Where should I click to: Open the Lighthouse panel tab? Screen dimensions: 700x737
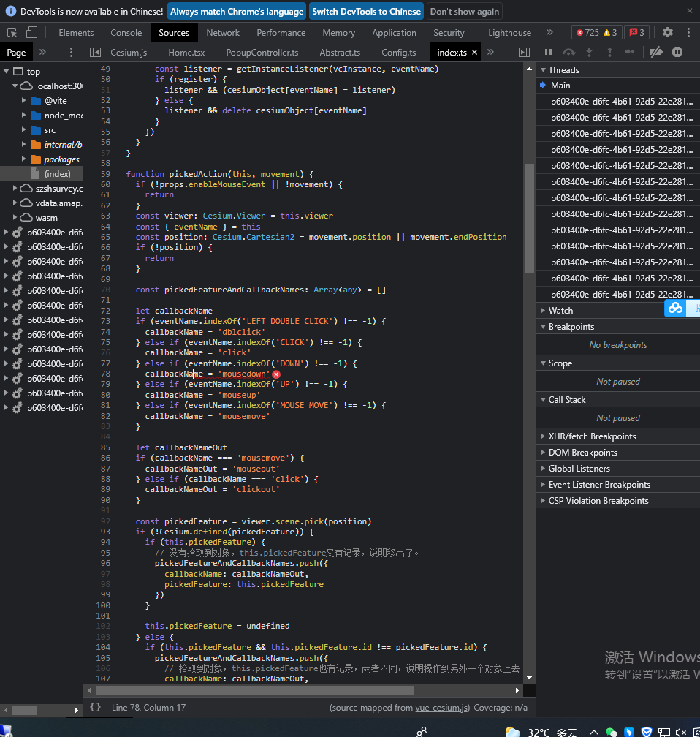(509, 32)
